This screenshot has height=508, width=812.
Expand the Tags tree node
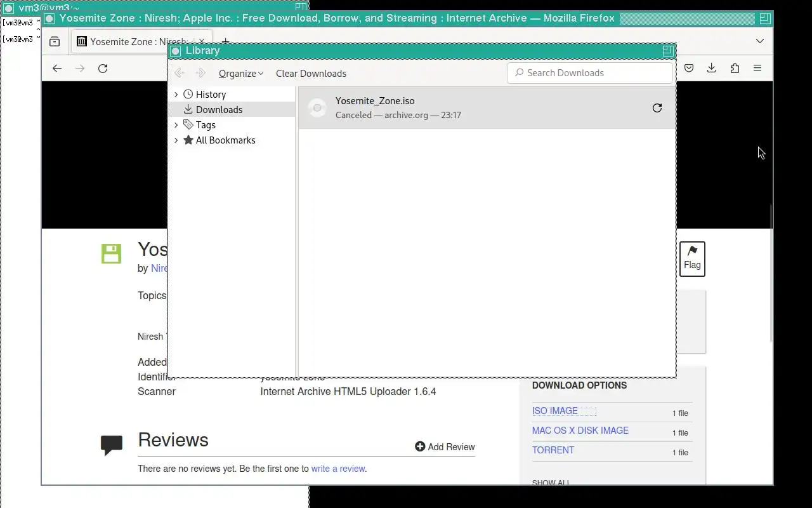pos(176,124)
